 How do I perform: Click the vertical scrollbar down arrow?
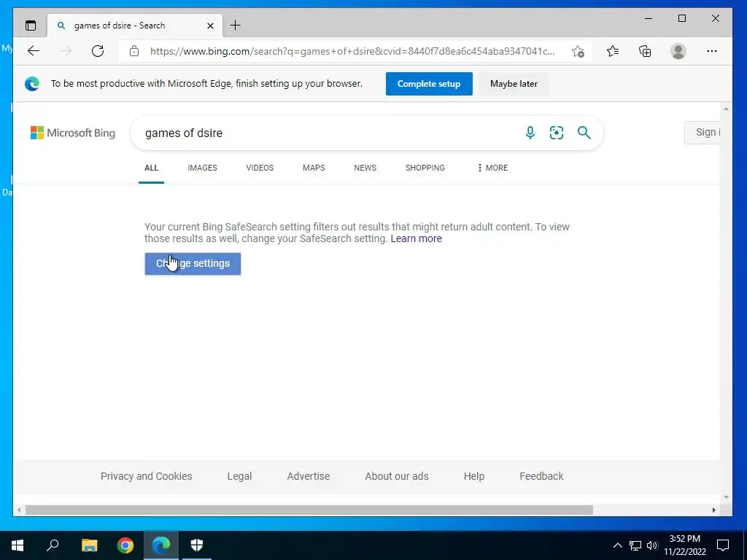pos(726,497)
